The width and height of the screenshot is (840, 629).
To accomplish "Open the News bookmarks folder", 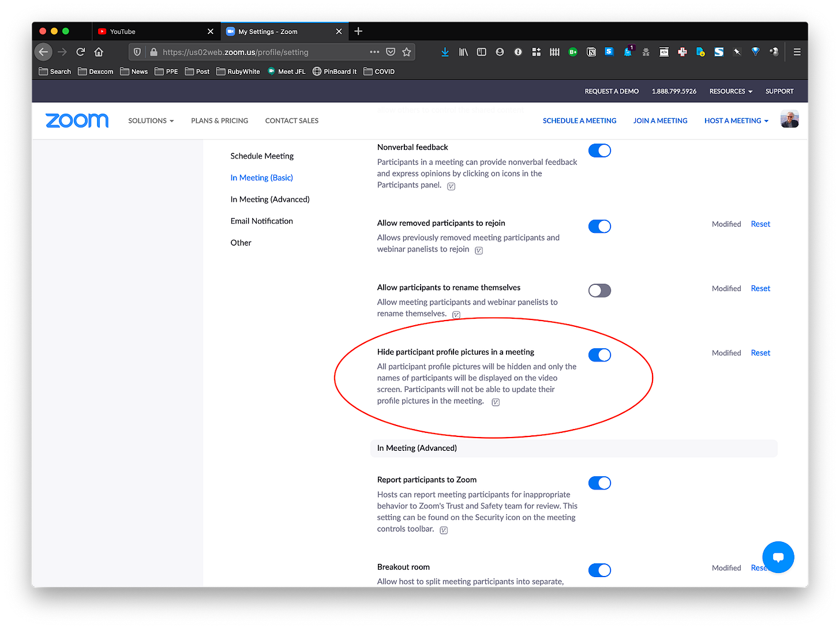I will coord(134,71).
